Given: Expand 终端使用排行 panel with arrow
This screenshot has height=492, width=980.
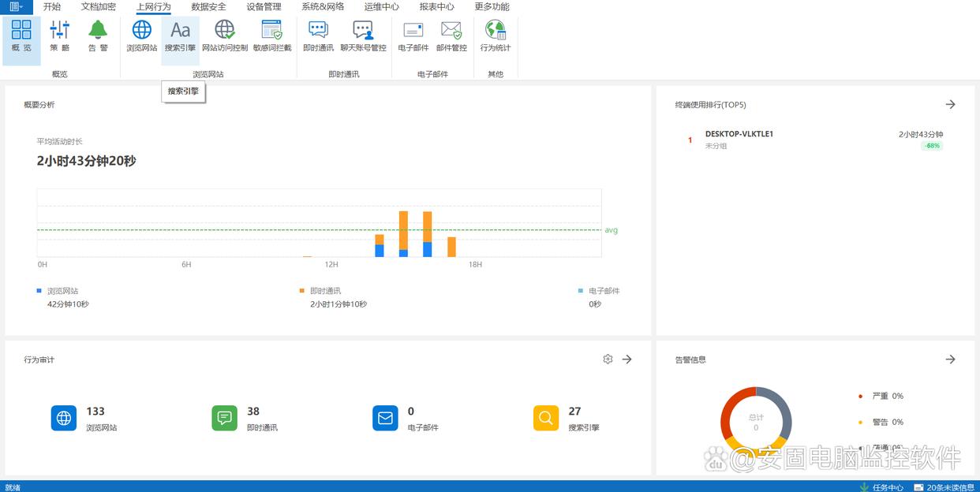Looking at the screenshot, I should 950,105.
